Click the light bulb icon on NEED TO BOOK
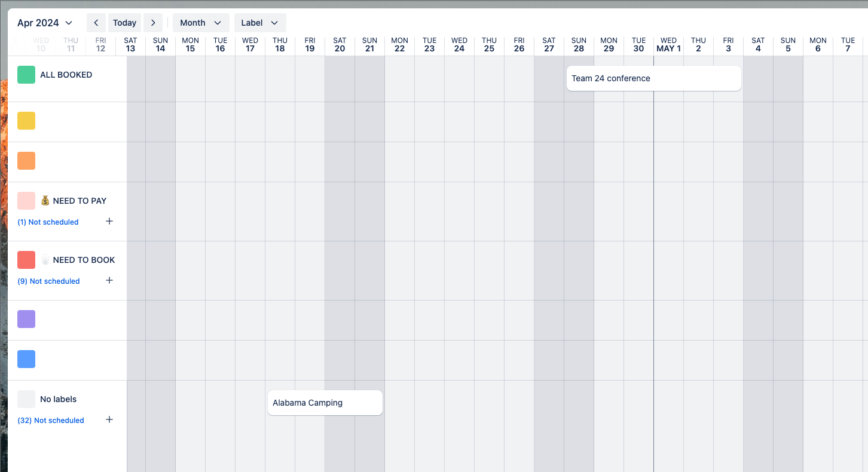 pos(45,259)
